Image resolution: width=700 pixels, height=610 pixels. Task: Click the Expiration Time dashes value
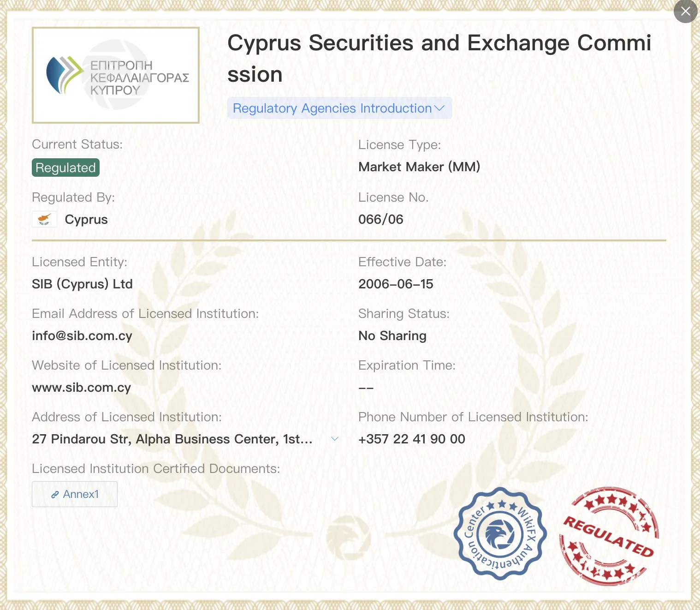coord(366,388)
